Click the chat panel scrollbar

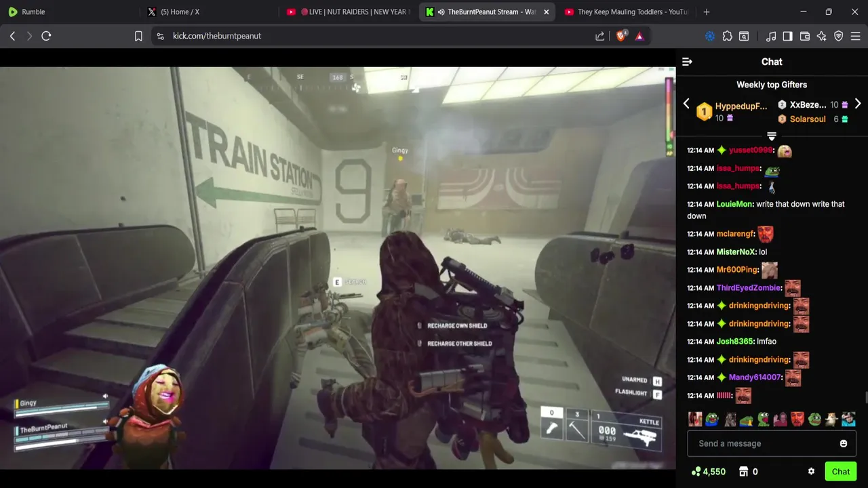[x=865, y=397]
